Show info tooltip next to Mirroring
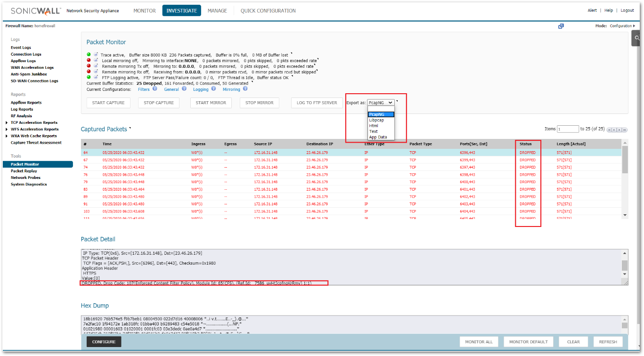This screenshot has height=356, width=644. (x=245, y=89)
